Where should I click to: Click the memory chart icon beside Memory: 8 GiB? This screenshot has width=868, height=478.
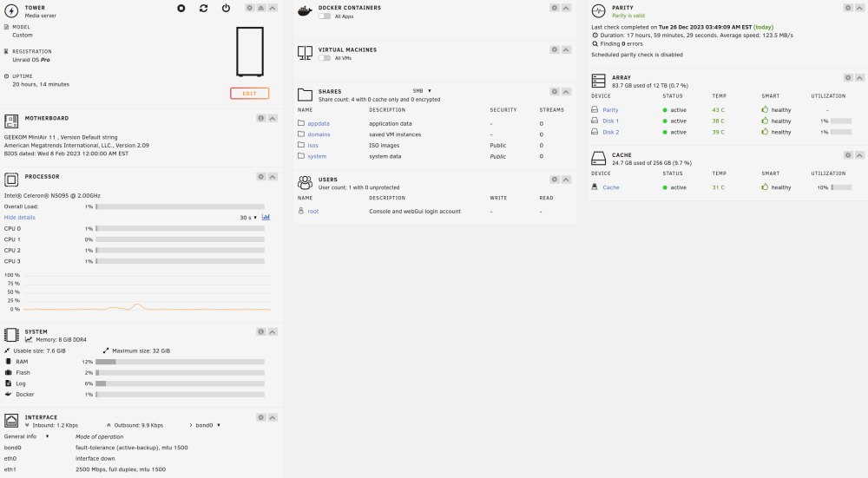pos(29,340)
